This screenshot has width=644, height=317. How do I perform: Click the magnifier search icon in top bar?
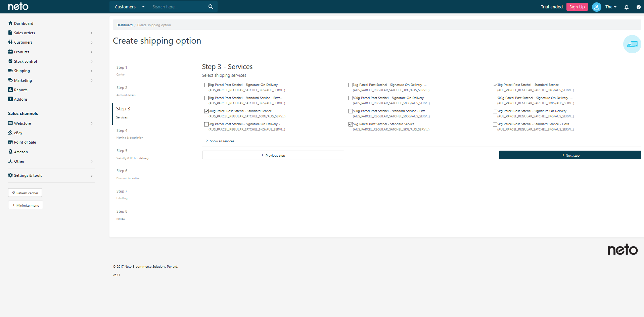tap(211, 7)
